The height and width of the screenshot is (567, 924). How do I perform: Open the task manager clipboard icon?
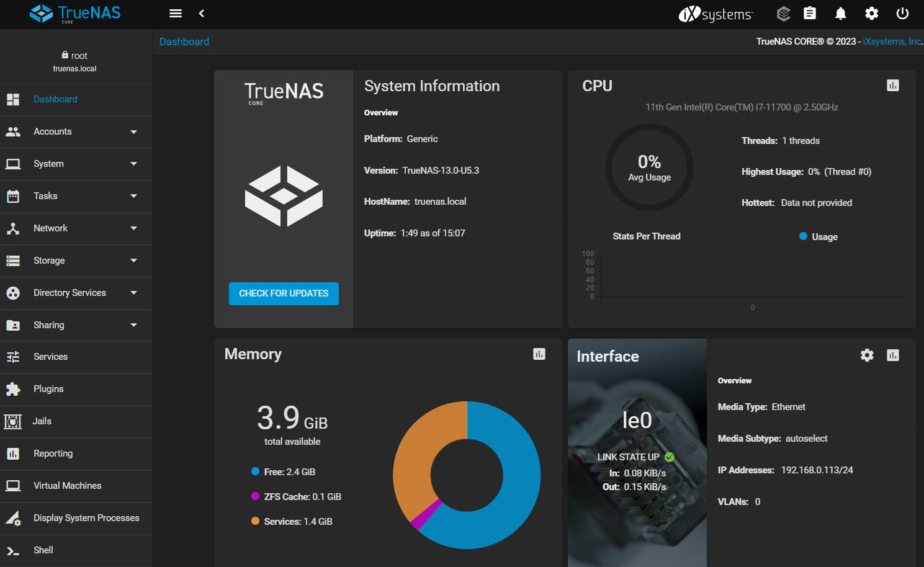pyautogui.click(x=810, y=13)
